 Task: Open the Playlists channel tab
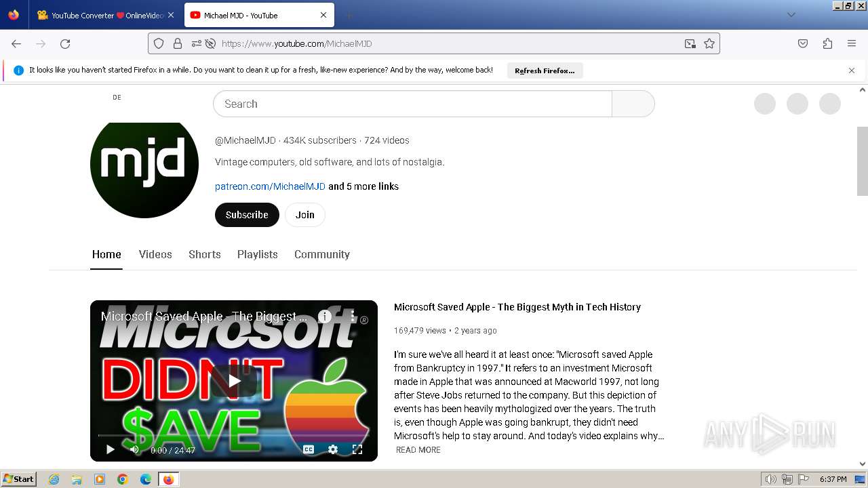[x=258, y=254]
